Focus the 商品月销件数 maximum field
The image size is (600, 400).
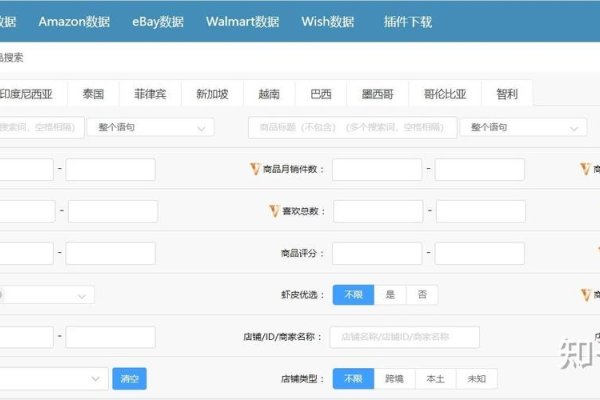479,169
